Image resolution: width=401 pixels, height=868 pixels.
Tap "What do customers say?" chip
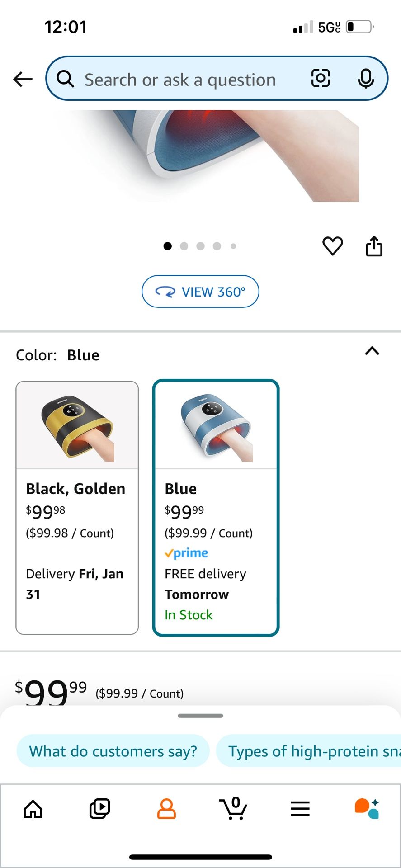(x=113, y=751)
